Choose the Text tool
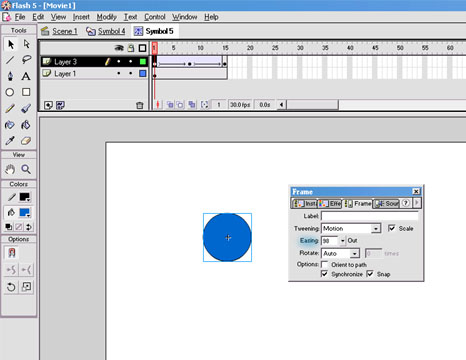Screen dimensions: 466x360 pos(26,76)
